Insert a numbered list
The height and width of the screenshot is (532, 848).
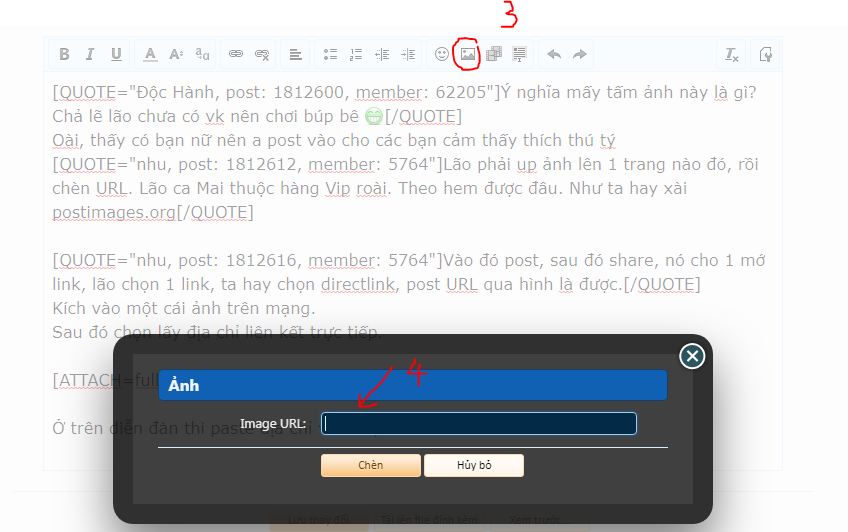tap(356, 54)
